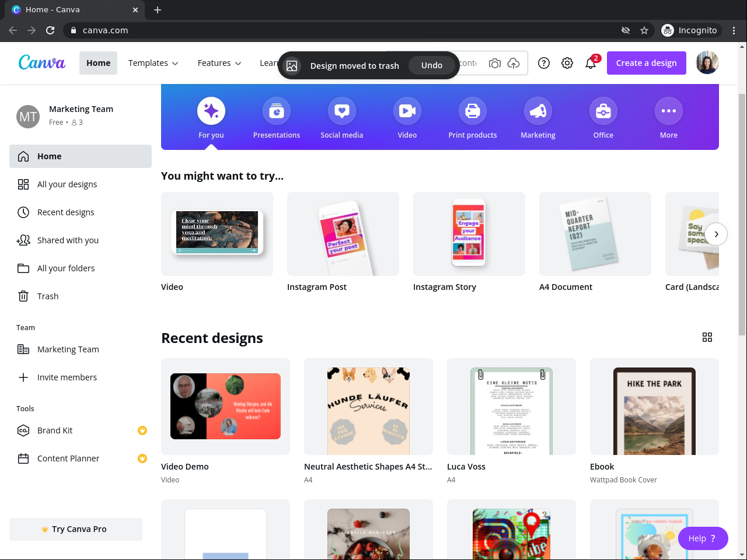Open the help question mark icon

tap(544, 63)
